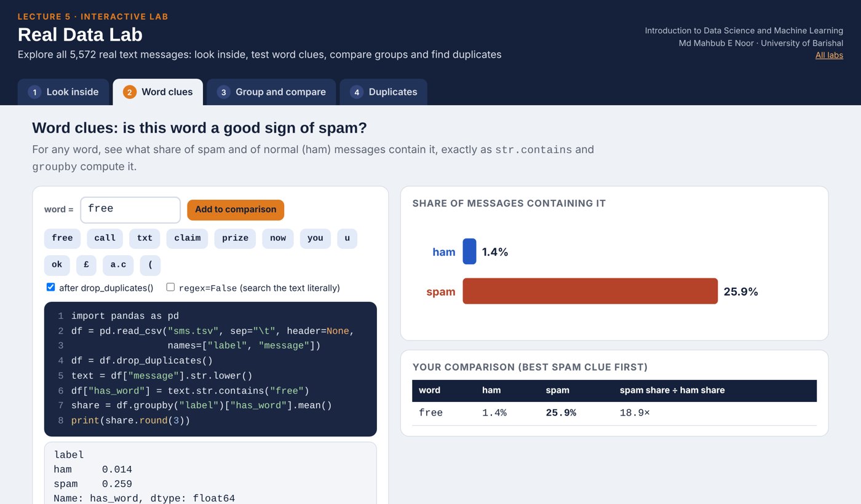Image resolution: width=861 pixels, height=504 pixels.
Task: Click the 'import pandas as pd' code line
Action: [x=125, y=316]
